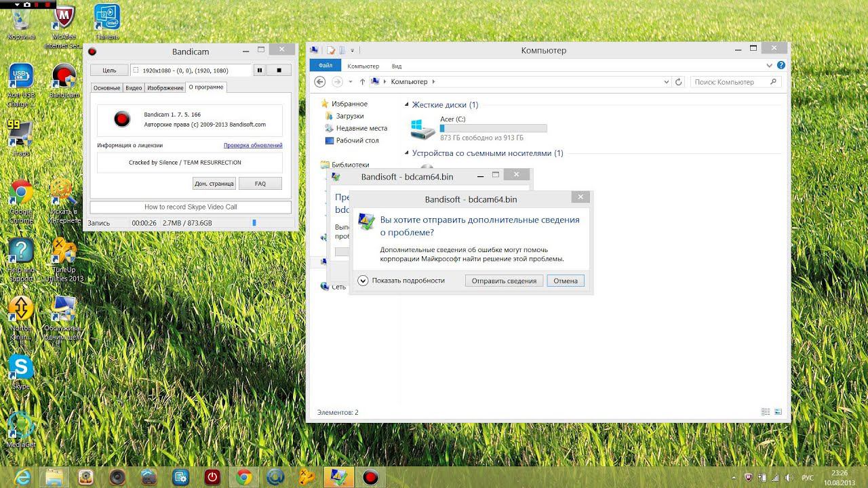Screen dimensions: 868x488
Task: Open the quick access toolbar customize dropdown
Action: [x=353, y=50]
